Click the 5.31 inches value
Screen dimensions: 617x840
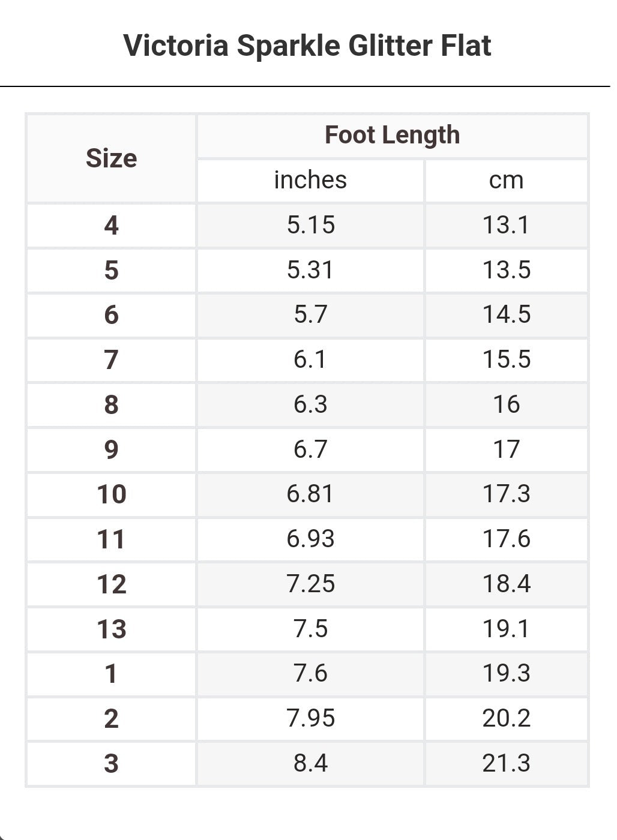(310, 270)
